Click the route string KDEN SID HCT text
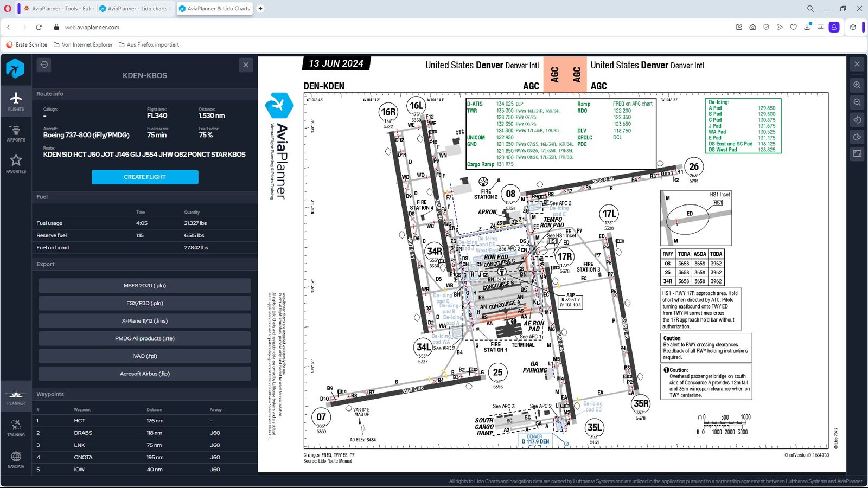Screen dimensions: 868x488 pyautogui.click(x=144, y=155)
